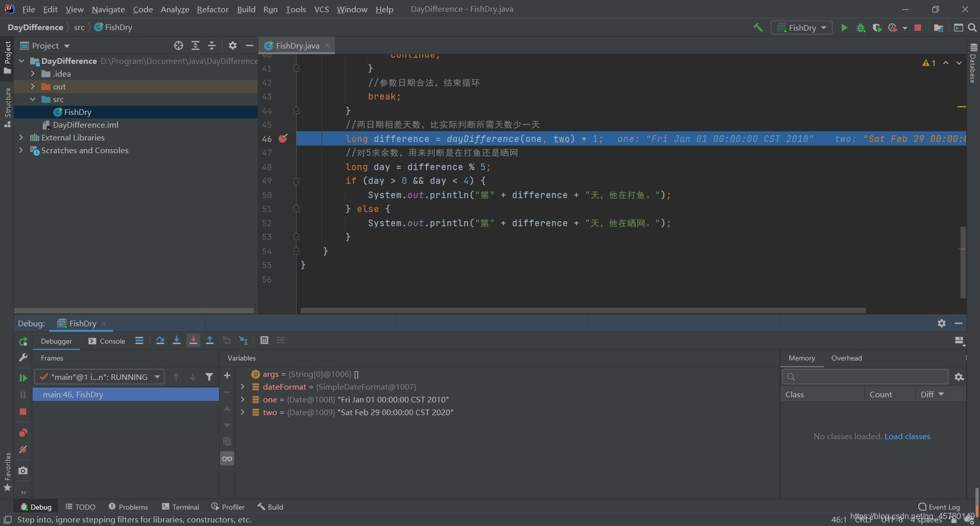This screenshot has width=980, height=526.
Task: Open the Event Log
Action: tap(939, 507)
